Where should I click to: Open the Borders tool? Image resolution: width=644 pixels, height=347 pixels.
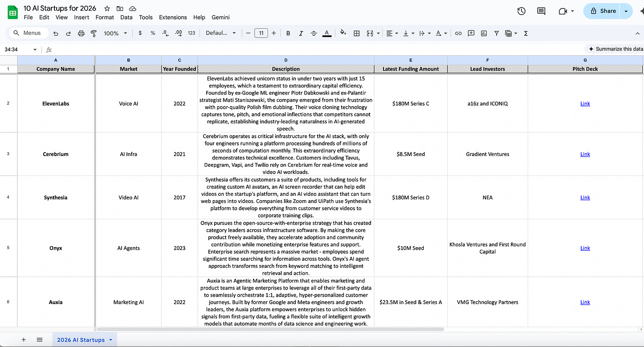coord(357,33)
